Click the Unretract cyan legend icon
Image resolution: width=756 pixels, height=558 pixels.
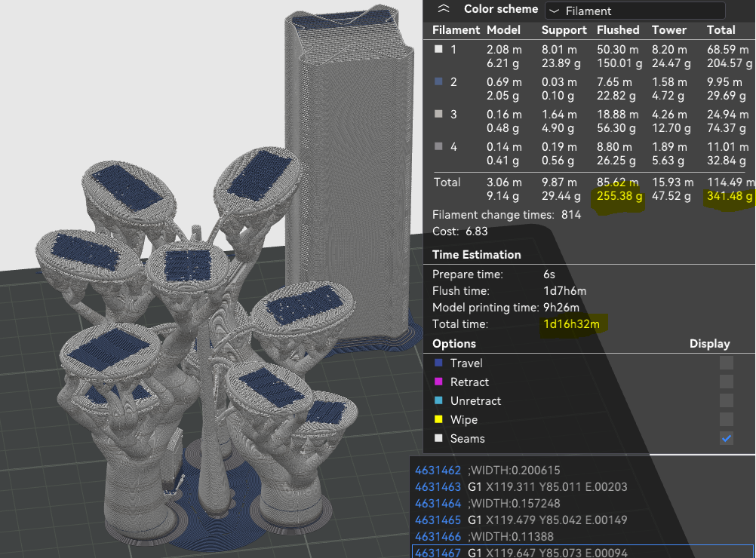(x=438, y=400)
